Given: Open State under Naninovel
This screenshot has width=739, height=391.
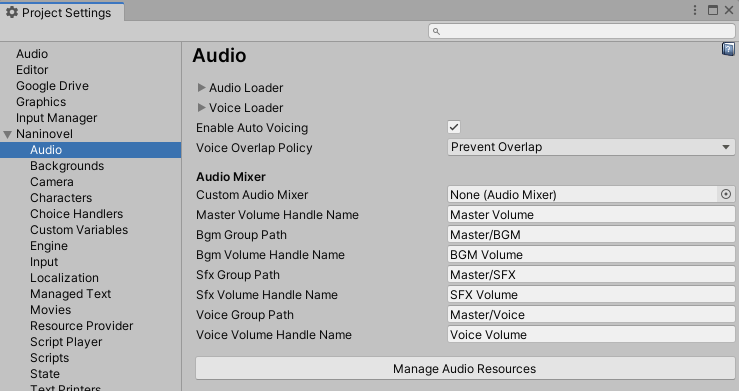Looking at the screenshot, I should pos(45,374).
